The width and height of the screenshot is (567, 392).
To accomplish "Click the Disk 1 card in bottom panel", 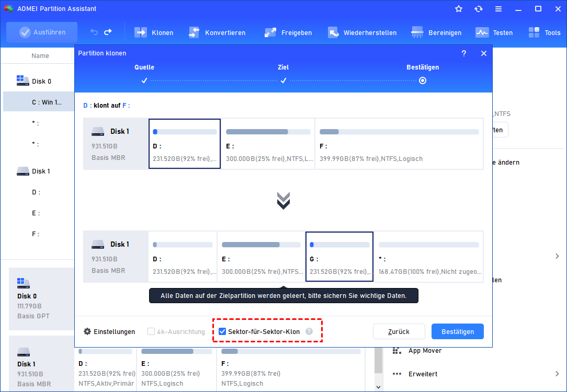I will coord(41,363).
